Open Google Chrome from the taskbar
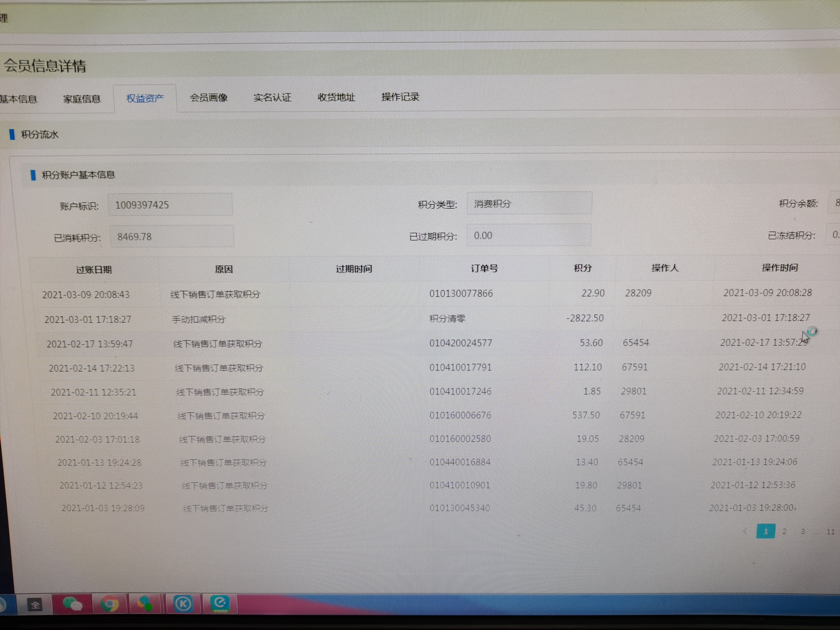This screenshot has height=630, width=840. [110, 604]
